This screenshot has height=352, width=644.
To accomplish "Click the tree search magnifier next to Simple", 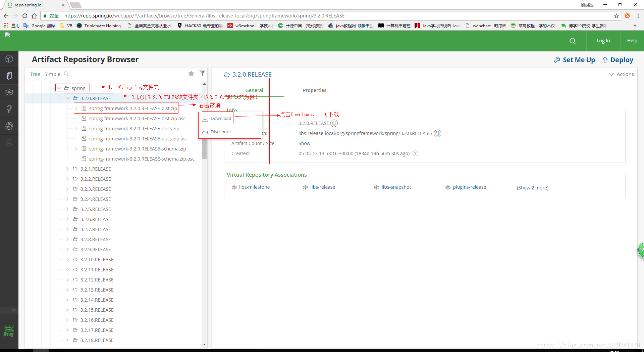I will (x=66, y=74).
